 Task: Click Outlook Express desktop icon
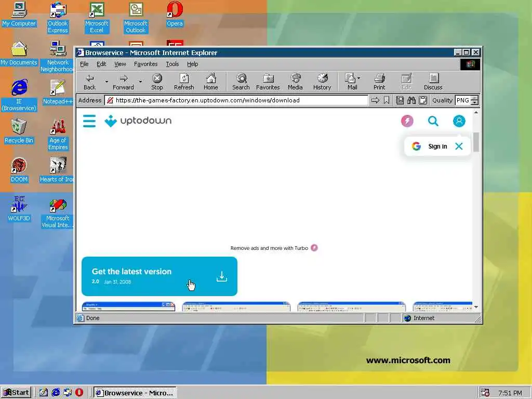pyautogui.click(x=58, y=18)
